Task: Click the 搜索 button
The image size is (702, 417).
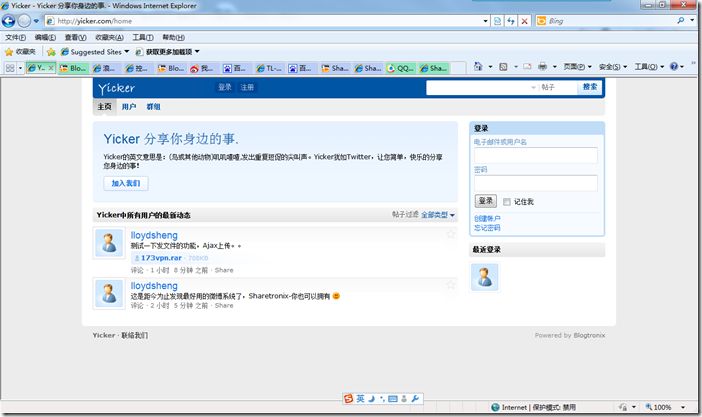Action: pyautogui.click(x=590, y=87)
